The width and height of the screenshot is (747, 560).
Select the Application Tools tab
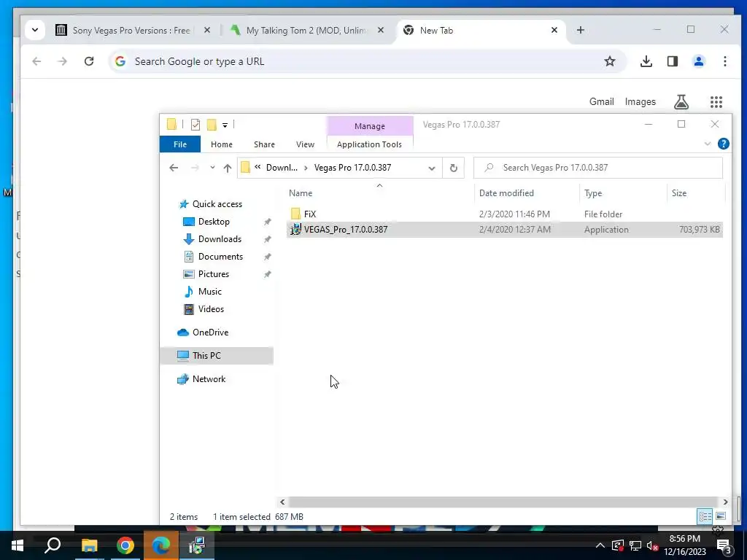[369, 144]
